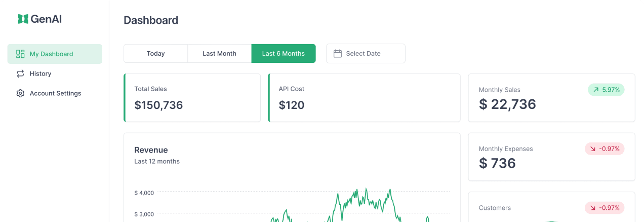This screenshot has height=222, width=644.
Task: Click the 5.97% growth badge
Action: tap(606, 90)
